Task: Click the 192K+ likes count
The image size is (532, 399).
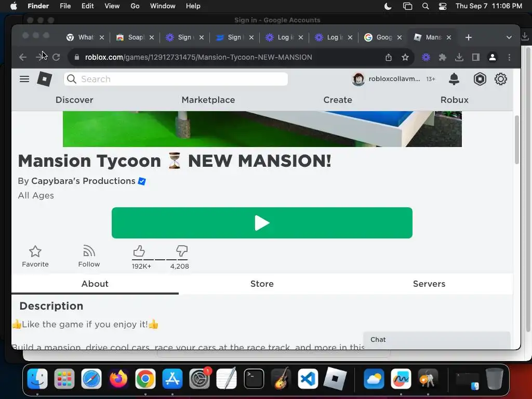Action: 141,267
